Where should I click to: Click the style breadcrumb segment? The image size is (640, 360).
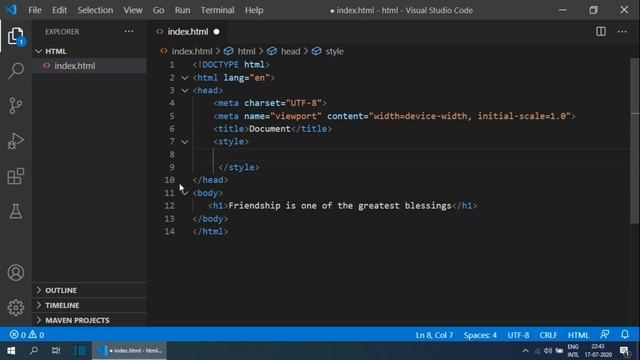pos(334,51)
